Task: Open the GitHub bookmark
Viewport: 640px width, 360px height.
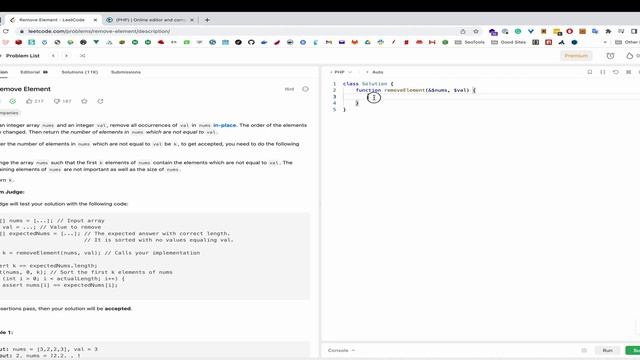Action: pyautogui.click(x=251, y=42)
